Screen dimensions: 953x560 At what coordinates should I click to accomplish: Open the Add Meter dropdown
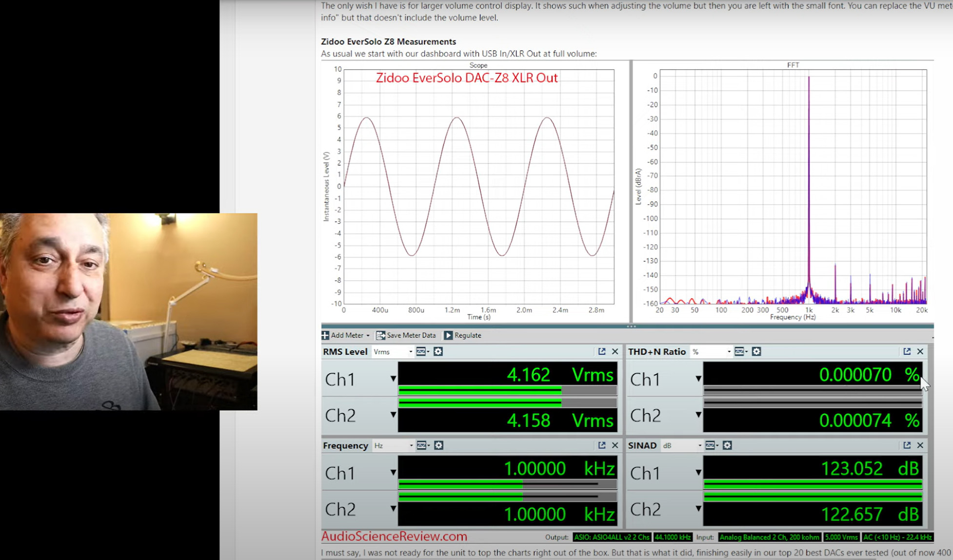(x=346, y=335)
